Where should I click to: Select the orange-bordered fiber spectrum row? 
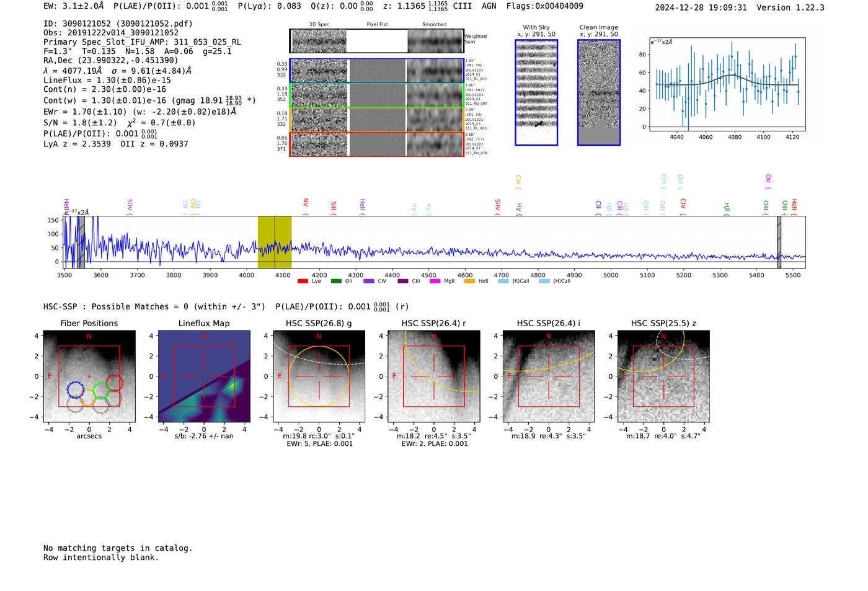click(377, 120)
